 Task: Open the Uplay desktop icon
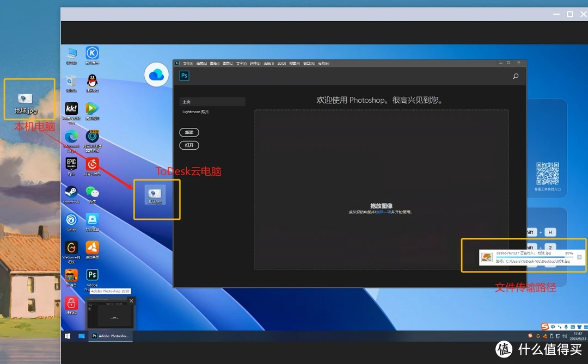pyautogui.click(x=71, y=220)
